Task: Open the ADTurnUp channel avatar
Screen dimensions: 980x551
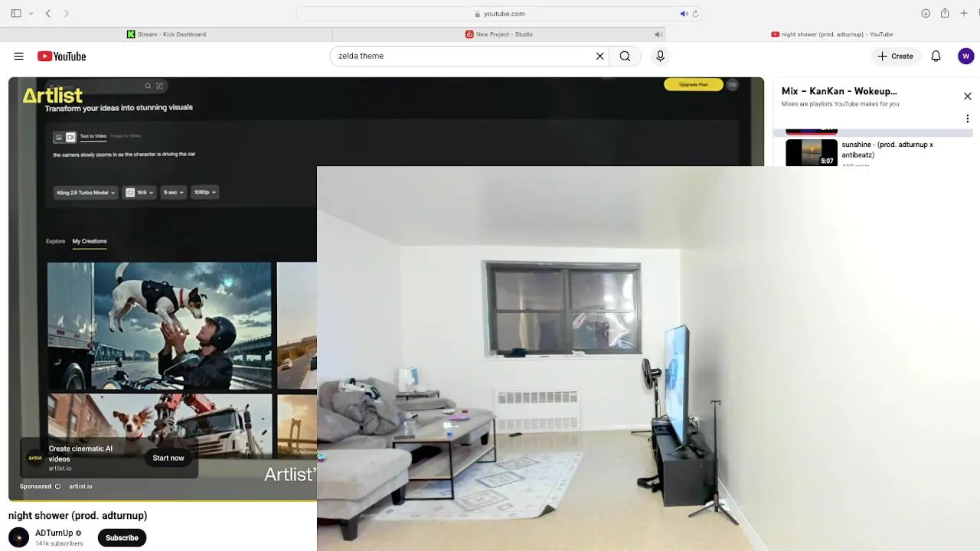Action: tap(18, 537)
